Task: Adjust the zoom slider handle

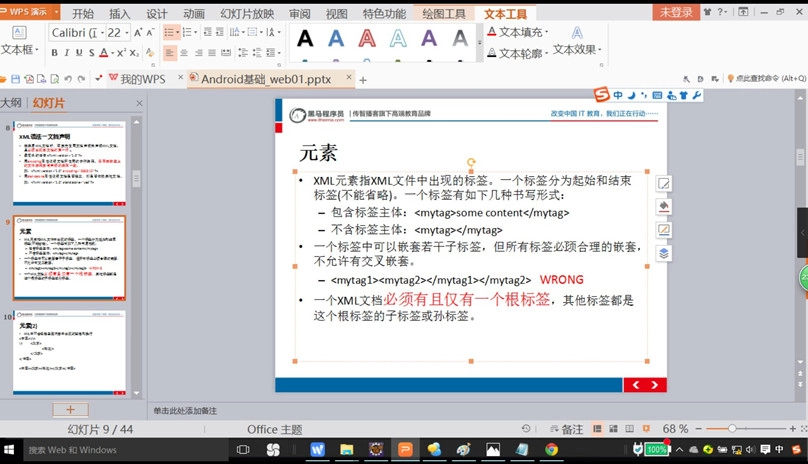Action: tap(732, 428)
